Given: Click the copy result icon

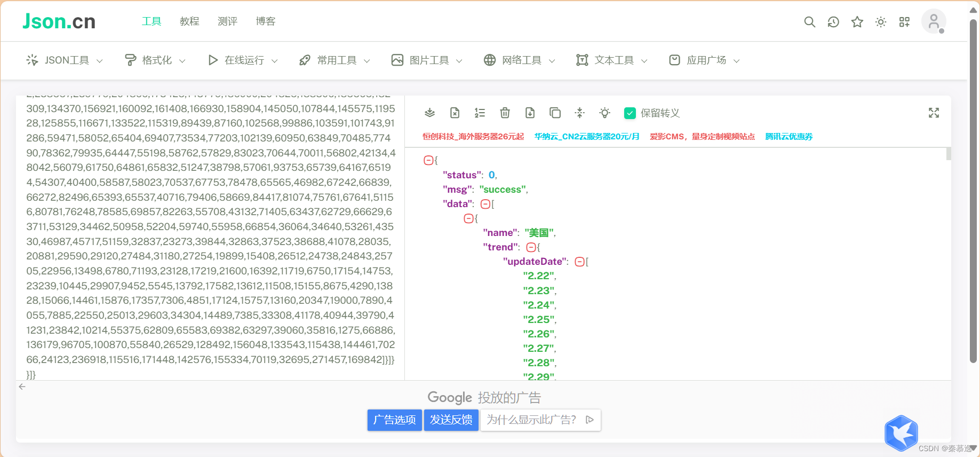Looking at the screenshot, I should click(x=555, y=113).
